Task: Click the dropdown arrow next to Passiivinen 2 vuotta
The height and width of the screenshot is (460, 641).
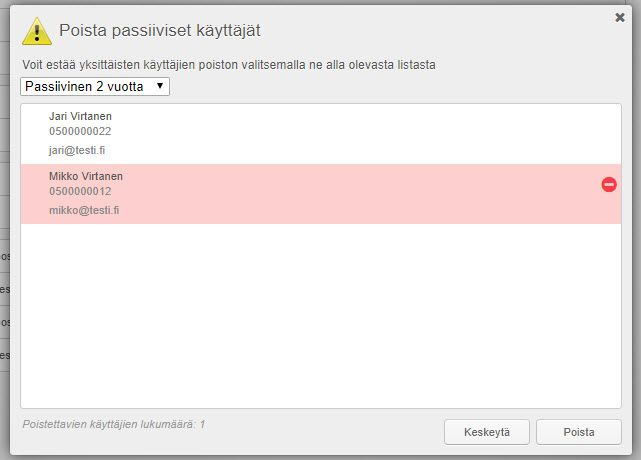Action: click(x=160, y=86)
